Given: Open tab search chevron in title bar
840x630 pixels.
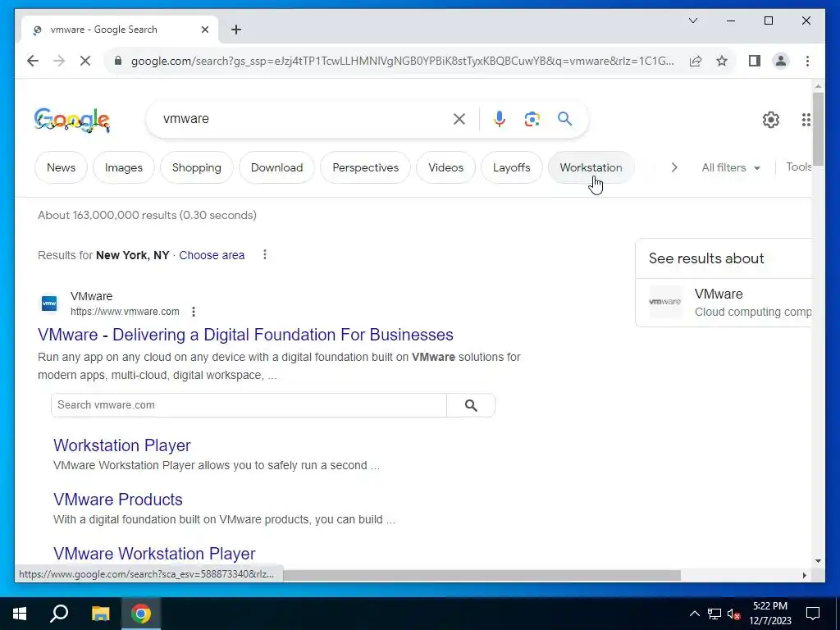Looking at the screenshot, I should [692, 21].
